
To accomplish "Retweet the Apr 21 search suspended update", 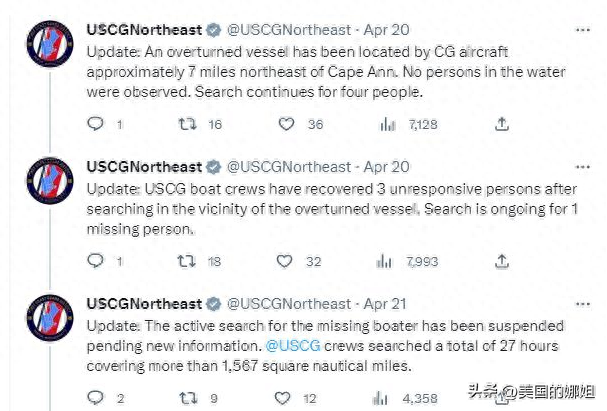I will pyautogui.click(x=188, y=398).
